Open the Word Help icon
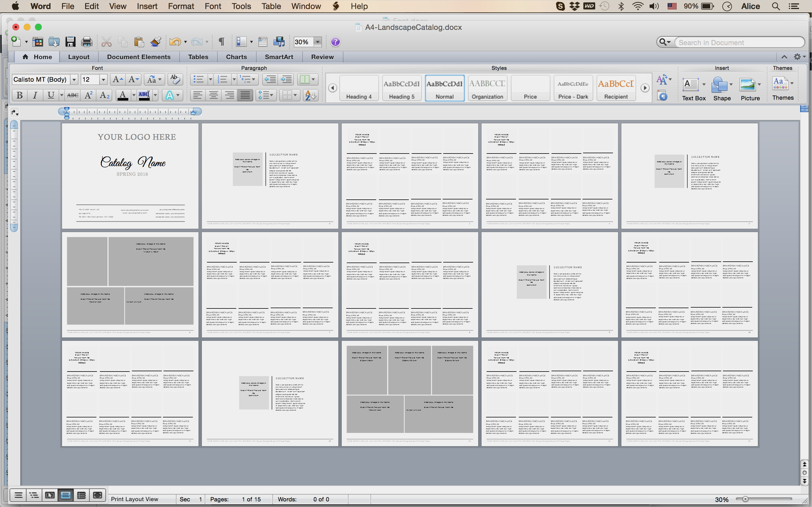Screen dimensions: 812x507 [x=335, y=42]
